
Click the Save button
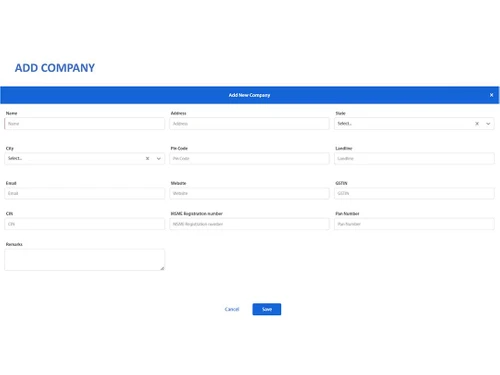[267, 309]
